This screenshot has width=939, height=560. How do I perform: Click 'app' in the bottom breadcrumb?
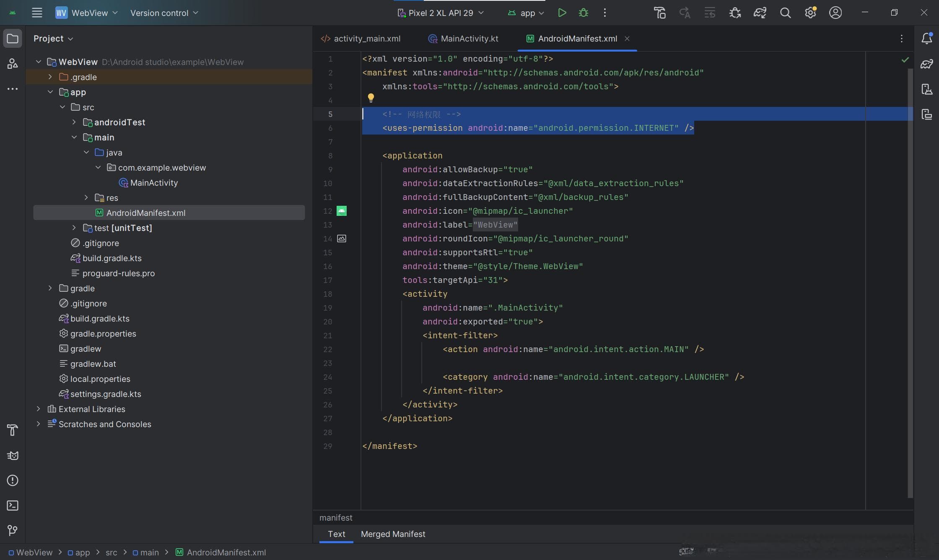click(83, 552)
